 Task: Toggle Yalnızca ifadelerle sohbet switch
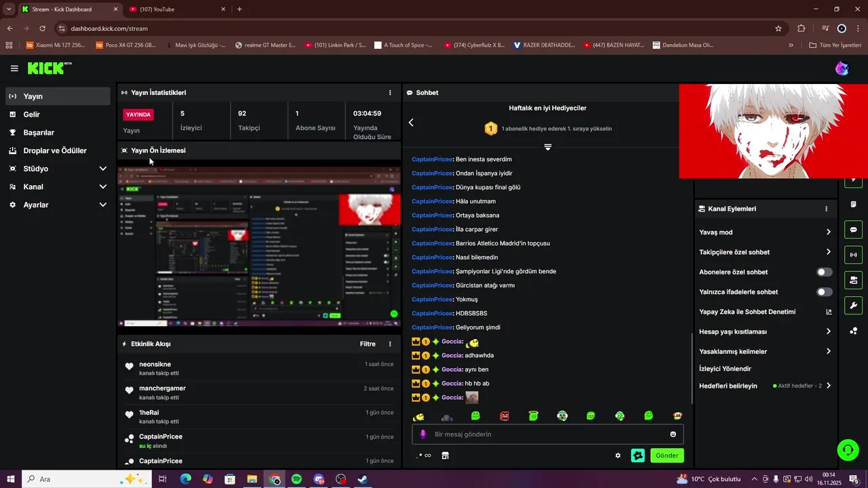click(825, 292)
